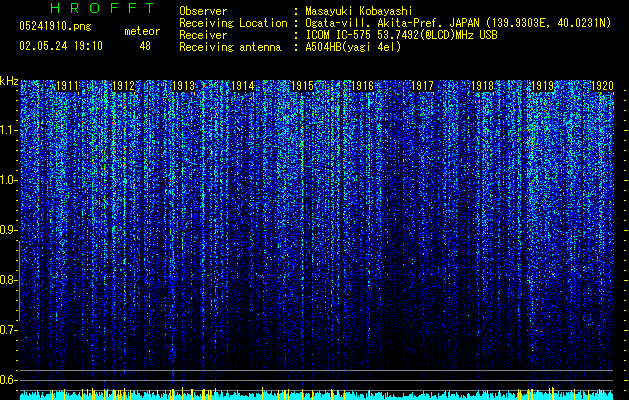The image size is (629, 400).
Task: Click the 0.8 frequency axis label
Action: click(x=8, y=280)
